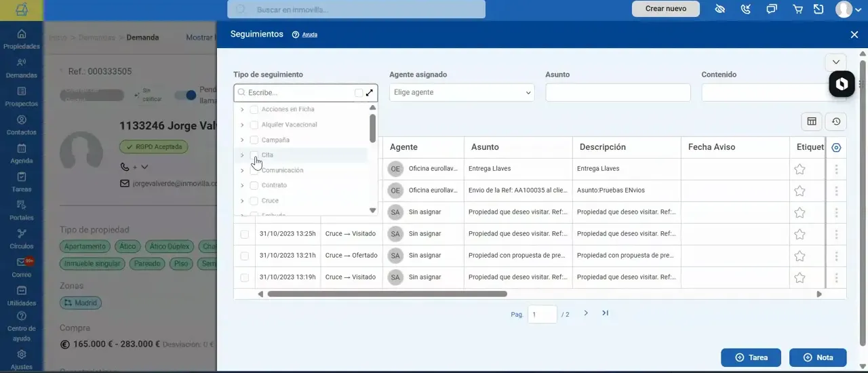Open Utilidades in the left sidebar
This screenshot has height=373, width=868.
point(21,296)
